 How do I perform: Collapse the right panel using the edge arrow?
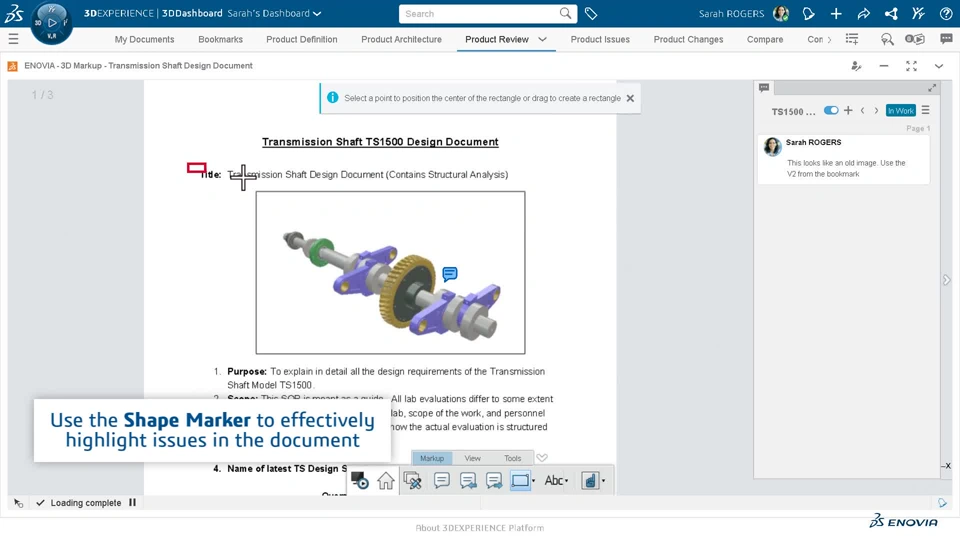pyautogui.click(x=947, y=280)
